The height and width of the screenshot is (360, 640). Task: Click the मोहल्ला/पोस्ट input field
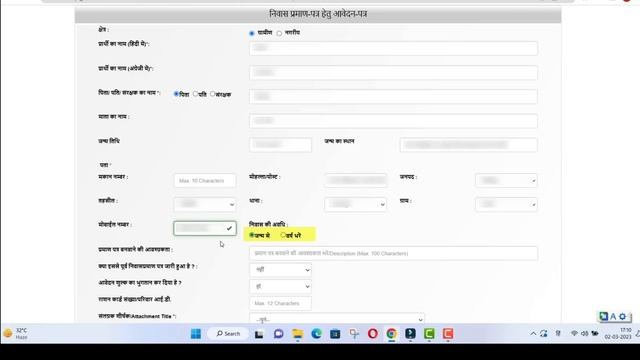pos(356,180)
